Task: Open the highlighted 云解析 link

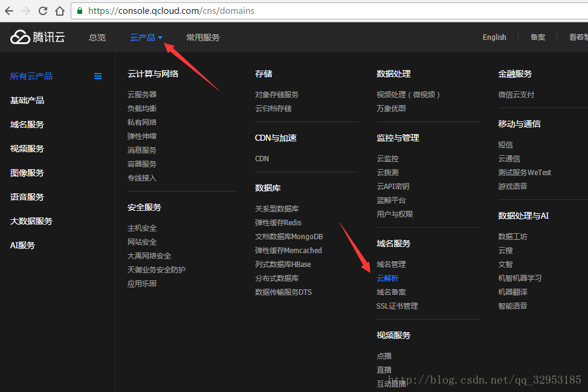Action: [x=387, y=278]
